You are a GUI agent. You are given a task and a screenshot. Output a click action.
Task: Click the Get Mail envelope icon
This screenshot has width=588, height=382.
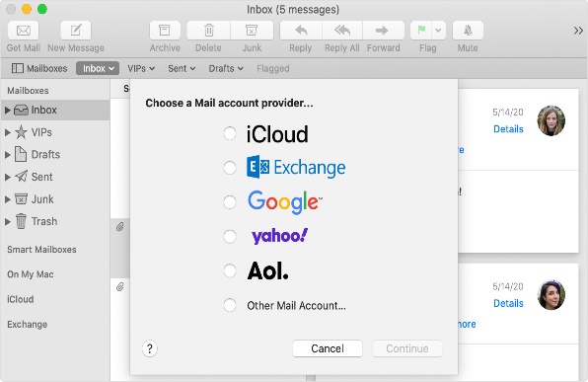tap(24, 31)
